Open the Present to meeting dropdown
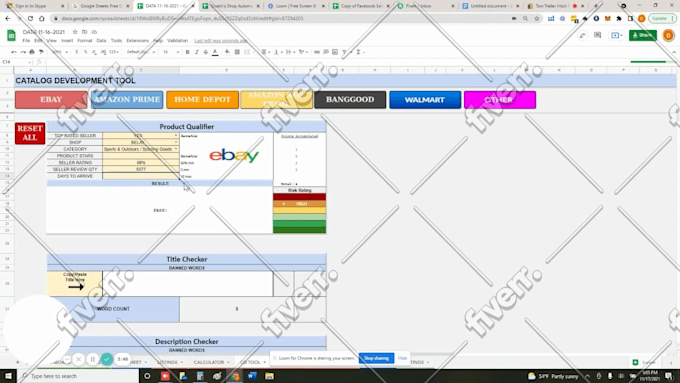Screen dimensions: 680x383 (x=616, y=35)
